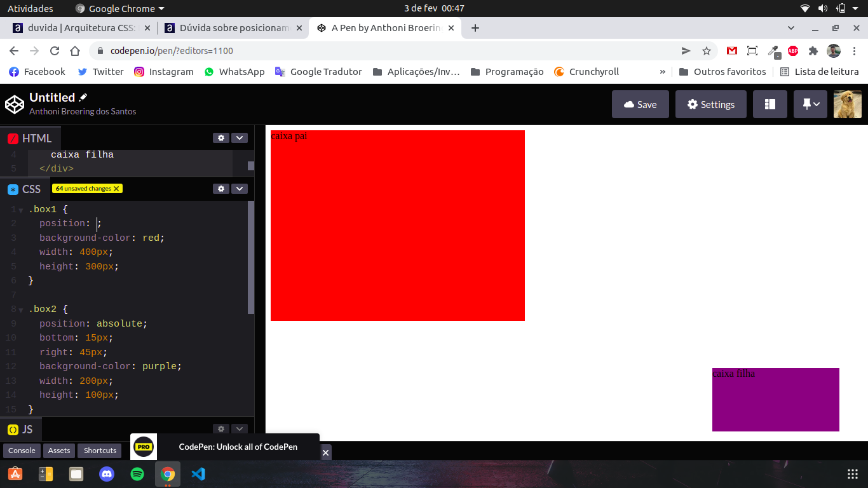Viewport: 868px width, 488px height.
Task: Open the Assets panel
Action: pyautogui.click(x=59, y=451)
